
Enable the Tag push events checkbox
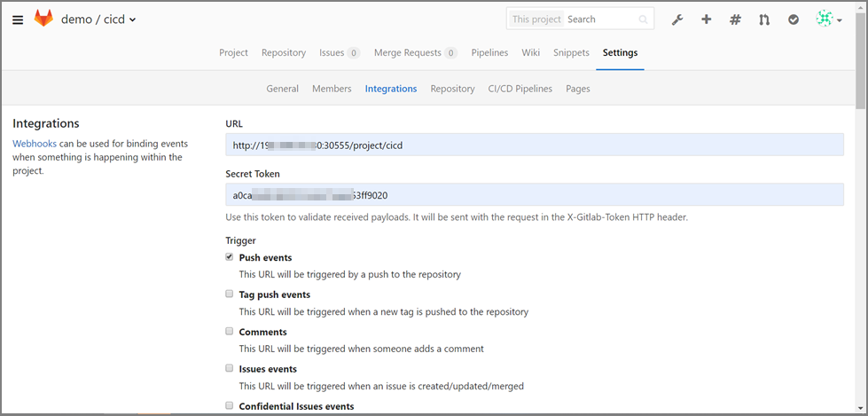tap(229, 294)
